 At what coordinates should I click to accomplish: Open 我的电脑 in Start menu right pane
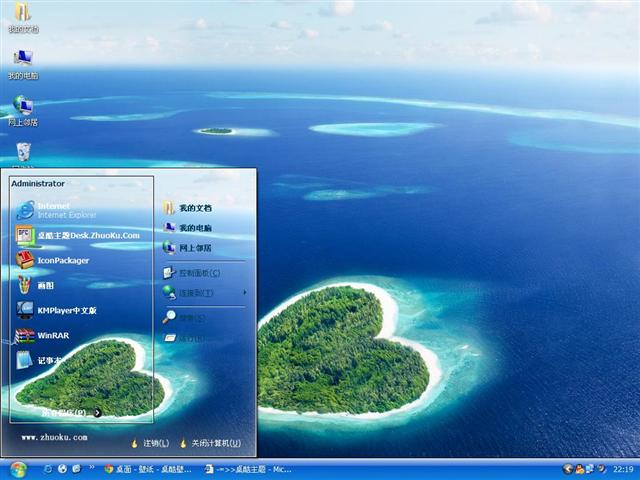188,228
